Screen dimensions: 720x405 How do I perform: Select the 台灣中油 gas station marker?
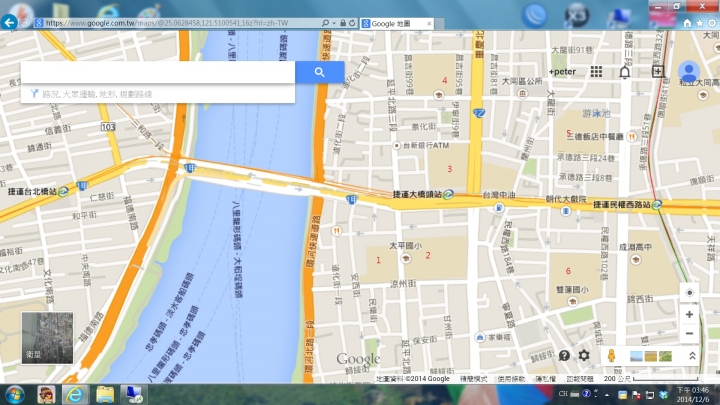499,208
